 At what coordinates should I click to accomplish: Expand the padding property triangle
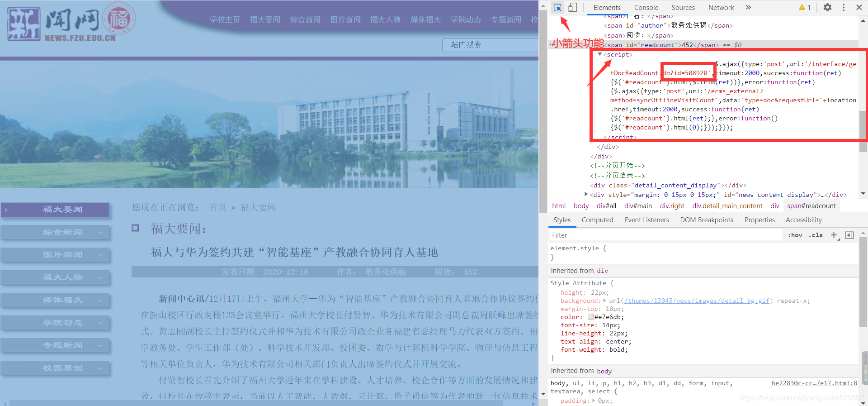pos(594,401)
